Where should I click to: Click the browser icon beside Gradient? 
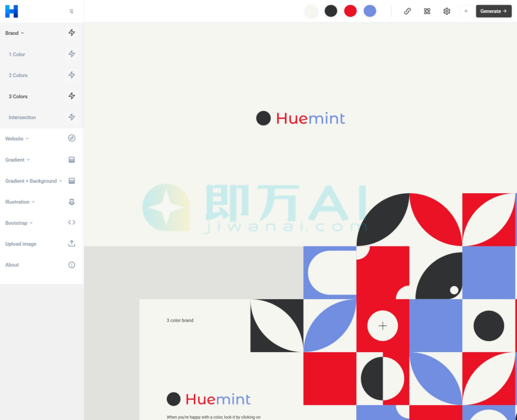click(72, 160)
